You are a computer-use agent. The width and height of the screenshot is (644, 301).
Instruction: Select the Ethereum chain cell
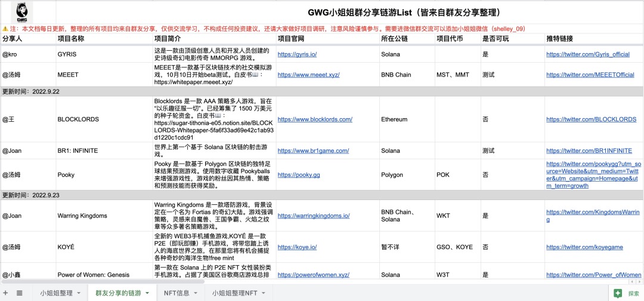point(407,119)
